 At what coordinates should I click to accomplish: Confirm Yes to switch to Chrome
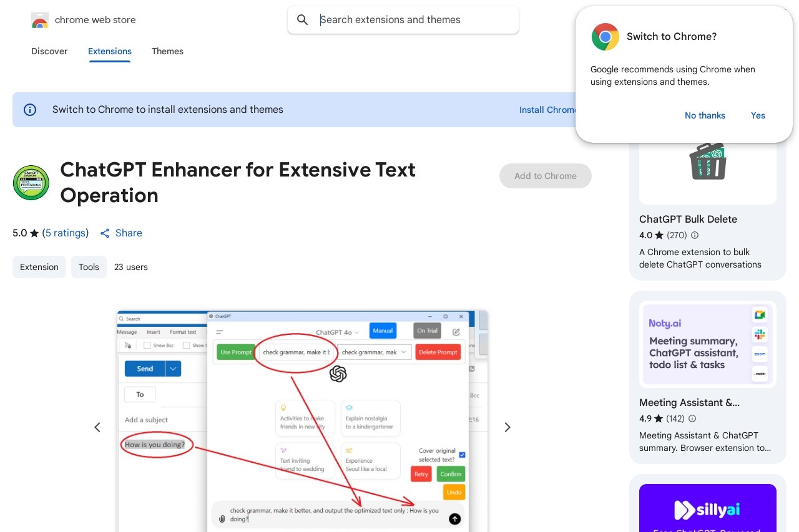click(x=758, y=115)
